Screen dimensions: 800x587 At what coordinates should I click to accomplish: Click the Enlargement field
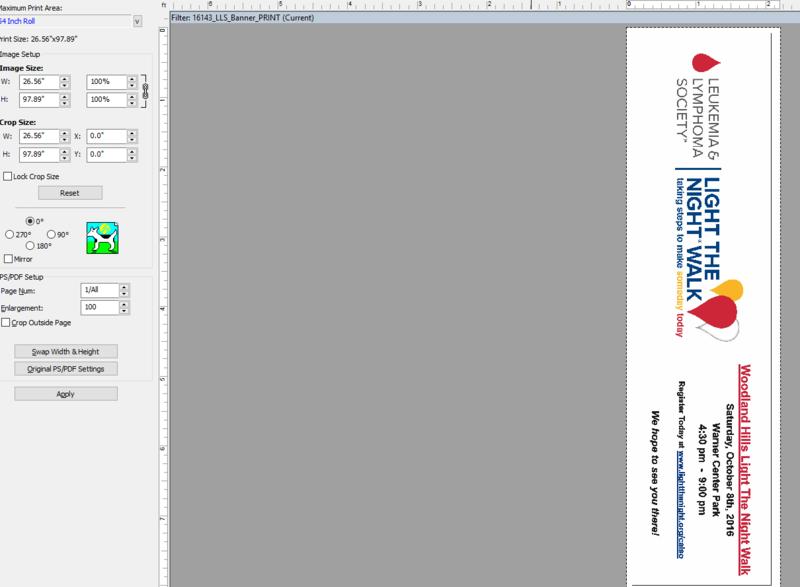(99, 308)
